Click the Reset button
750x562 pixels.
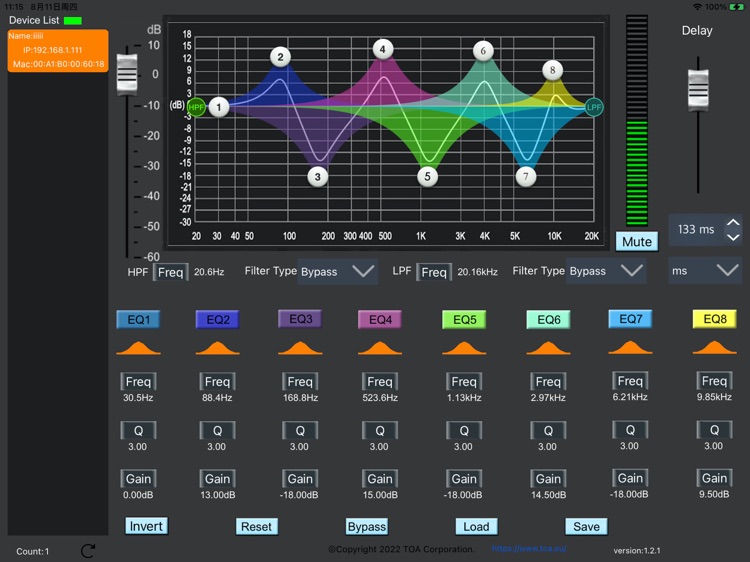coord(256,527)
